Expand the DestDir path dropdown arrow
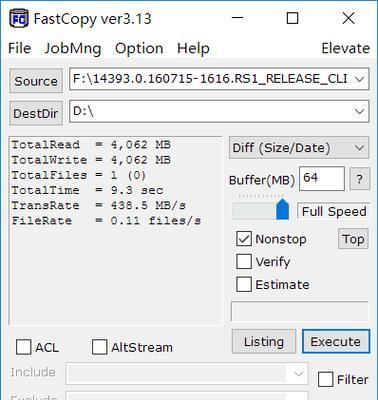The image size is (378, 400). [x=359, y=111]
